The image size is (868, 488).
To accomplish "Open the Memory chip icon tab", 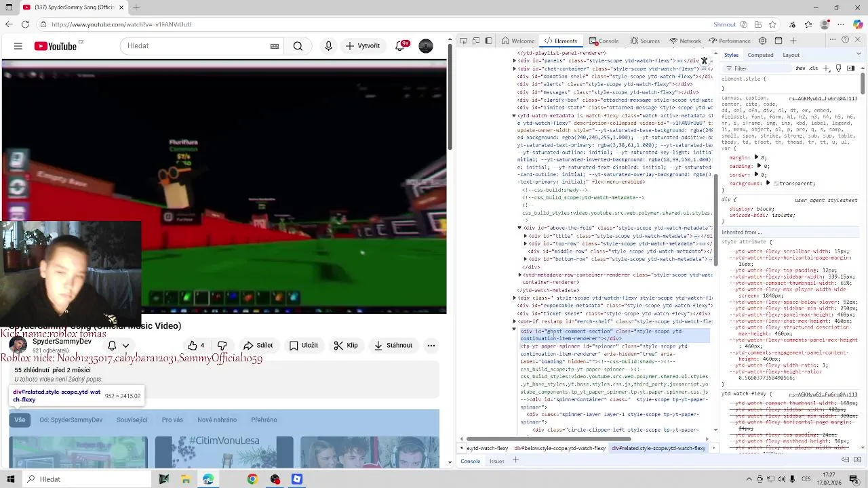I will click(x=763, y=41).
